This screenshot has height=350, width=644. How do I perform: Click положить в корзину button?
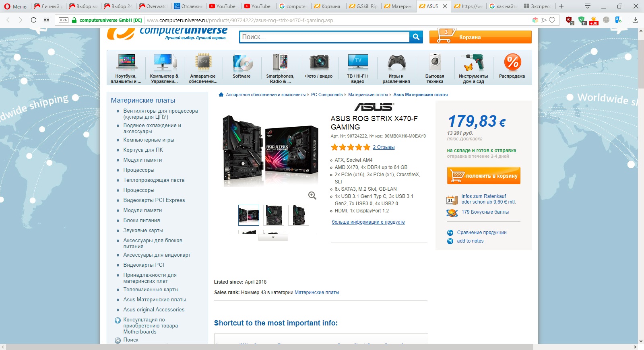pos(484,176)
